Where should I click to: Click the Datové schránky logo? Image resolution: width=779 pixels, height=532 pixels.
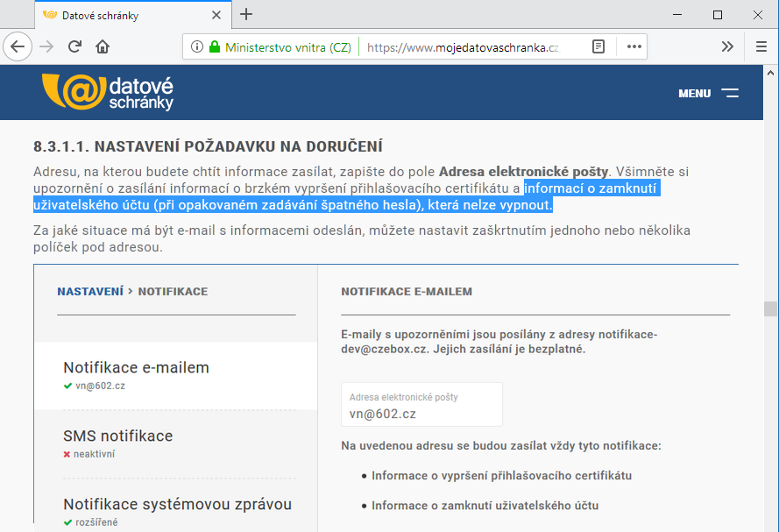pos(108,92)
